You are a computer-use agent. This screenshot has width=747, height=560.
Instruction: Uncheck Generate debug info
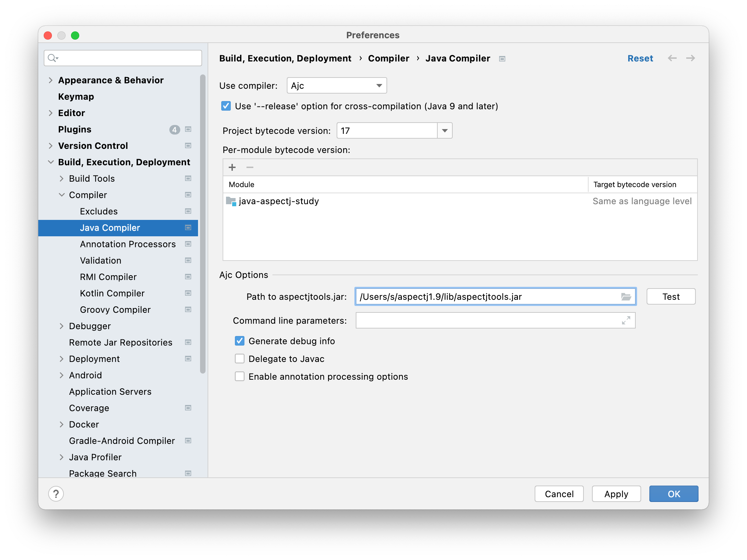click(x=240, y=341)
